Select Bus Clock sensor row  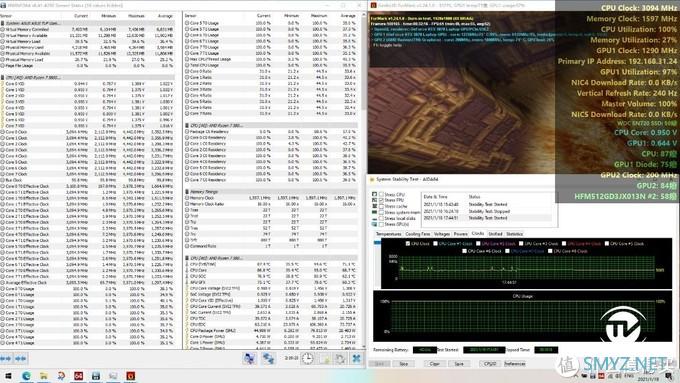click(x=87, y=180)
